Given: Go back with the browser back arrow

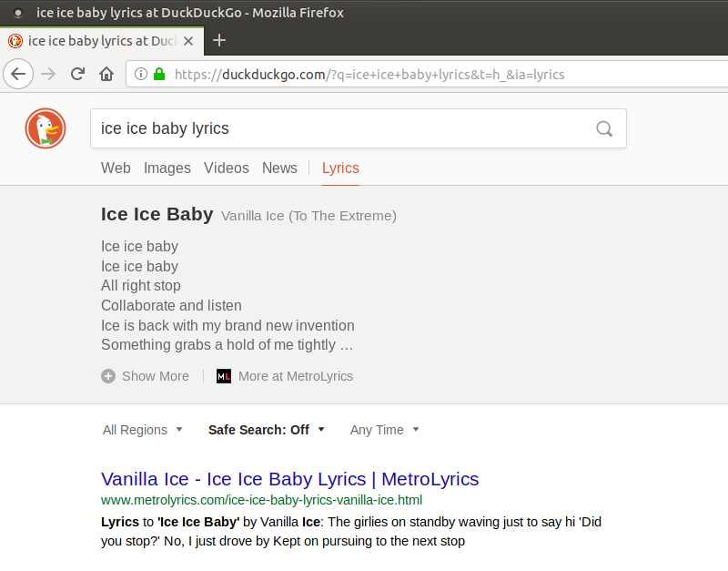Looking at the screenshot, I should [19, 74].
